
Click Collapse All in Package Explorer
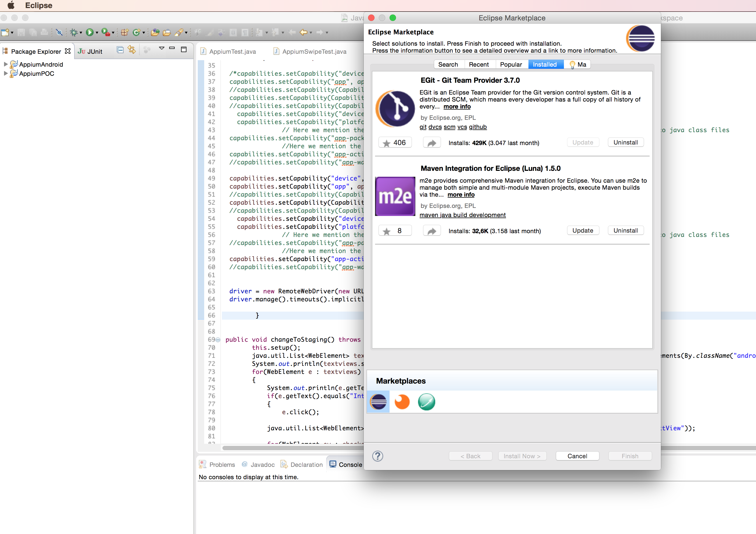click(120, 50)
